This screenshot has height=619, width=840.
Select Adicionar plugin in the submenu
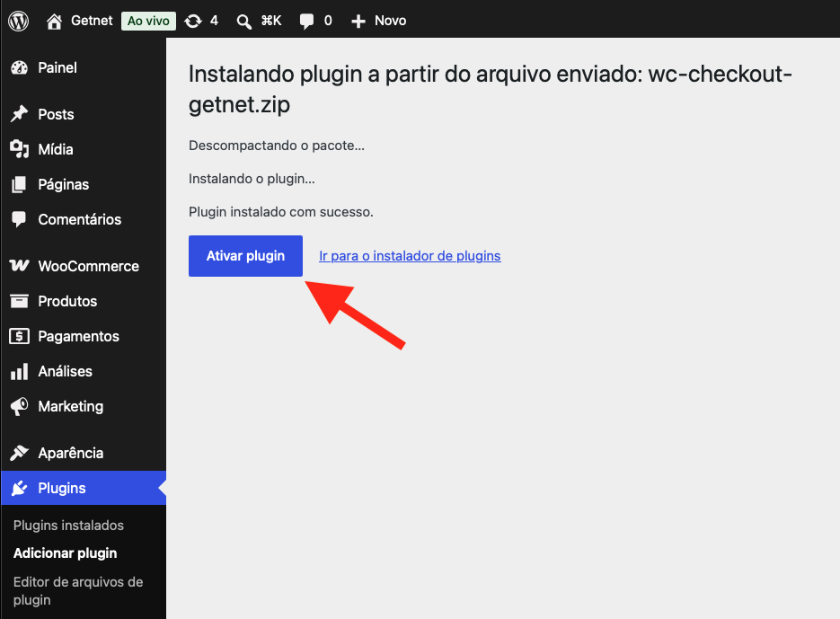point(66,553)
